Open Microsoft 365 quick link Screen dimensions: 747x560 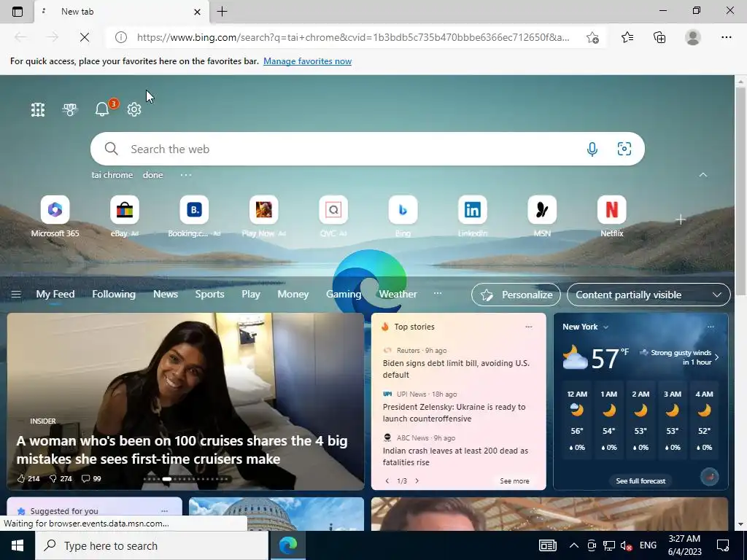click(x=55, y=217)
